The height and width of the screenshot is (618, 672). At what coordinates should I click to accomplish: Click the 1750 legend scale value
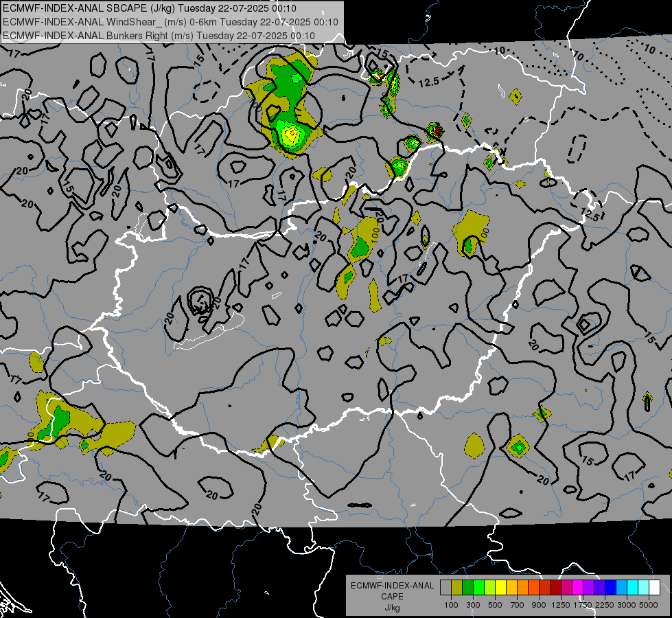point(583,605)
